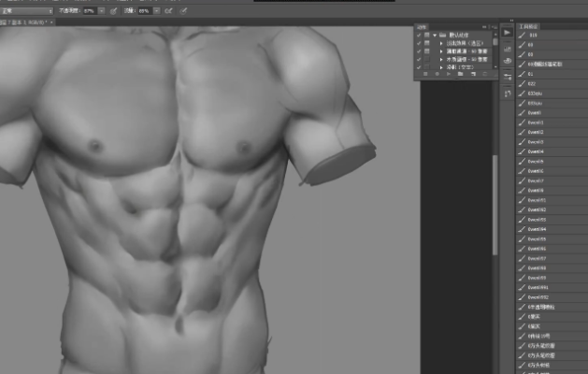Click the trash icon in Actions panel
This screenshot has width=588, height=374.
click(484, 74)
